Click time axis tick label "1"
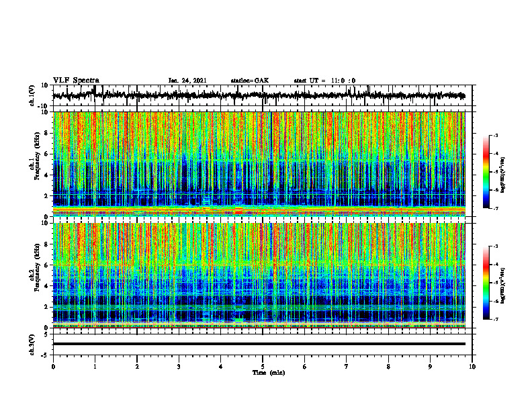The image size is (532, 411). (x=95, y=367)
